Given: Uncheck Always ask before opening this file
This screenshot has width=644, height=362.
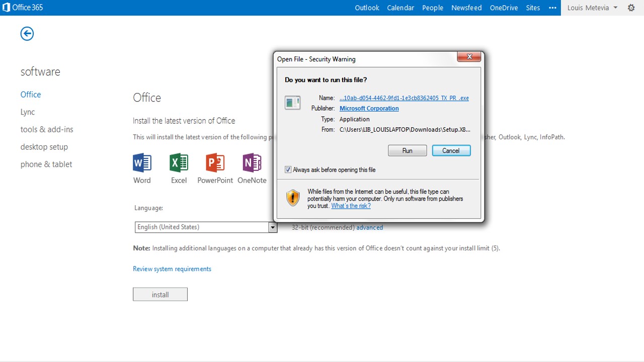Looking at the screenshot, I should pyautogui.click(x=288, y=170).
